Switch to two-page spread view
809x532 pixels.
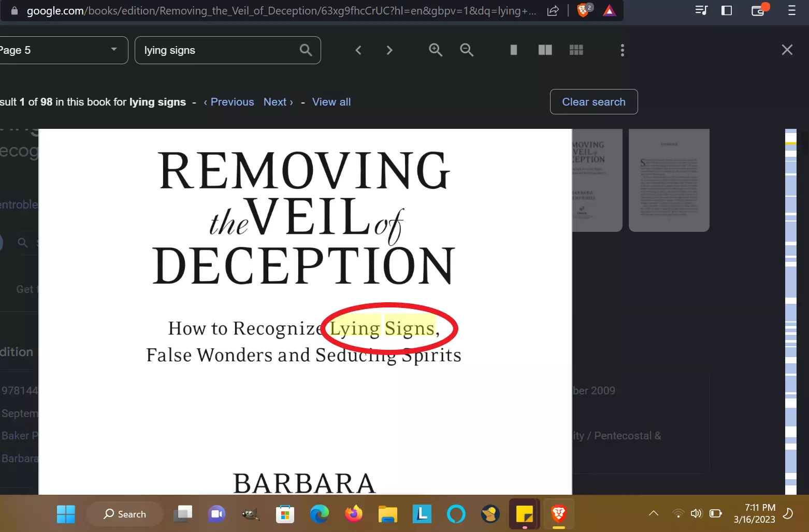545,50
